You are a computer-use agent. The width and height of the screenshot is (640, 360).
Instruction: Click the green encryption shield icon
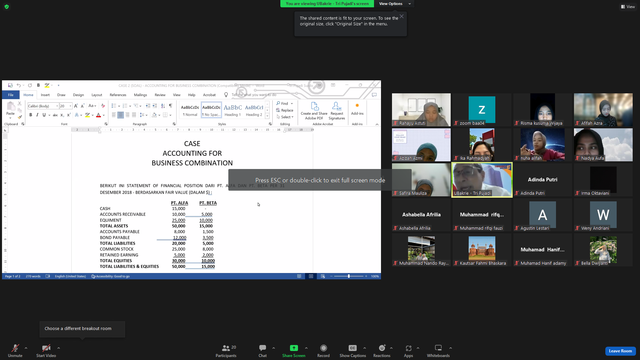tap(7, 7)
